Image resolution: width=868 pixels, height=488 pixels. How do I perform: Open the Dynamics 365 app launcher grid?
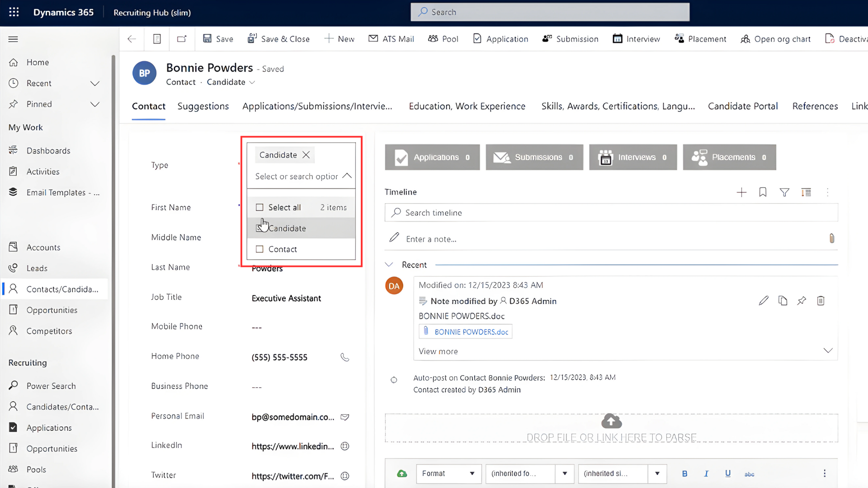point(14,12)
